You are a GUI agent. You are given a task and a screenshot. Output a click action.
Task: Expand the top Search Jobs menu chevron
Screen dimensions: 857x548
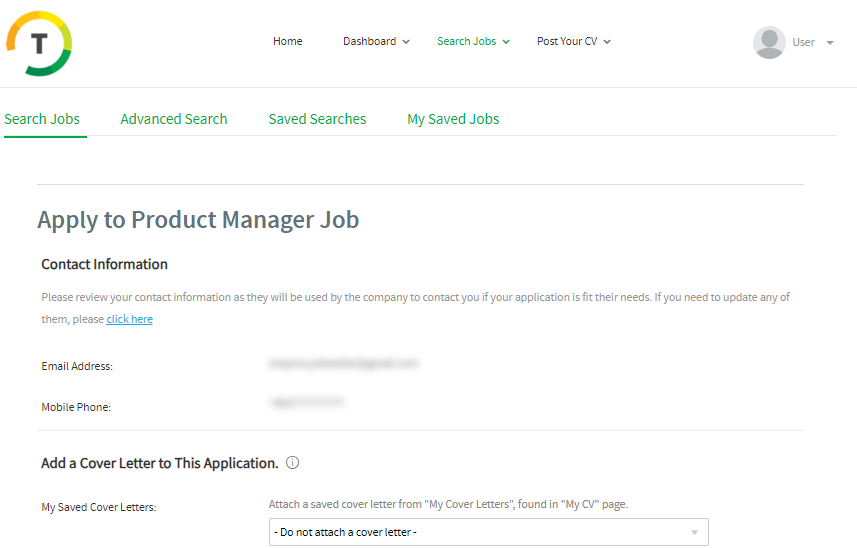pos(506,42)
